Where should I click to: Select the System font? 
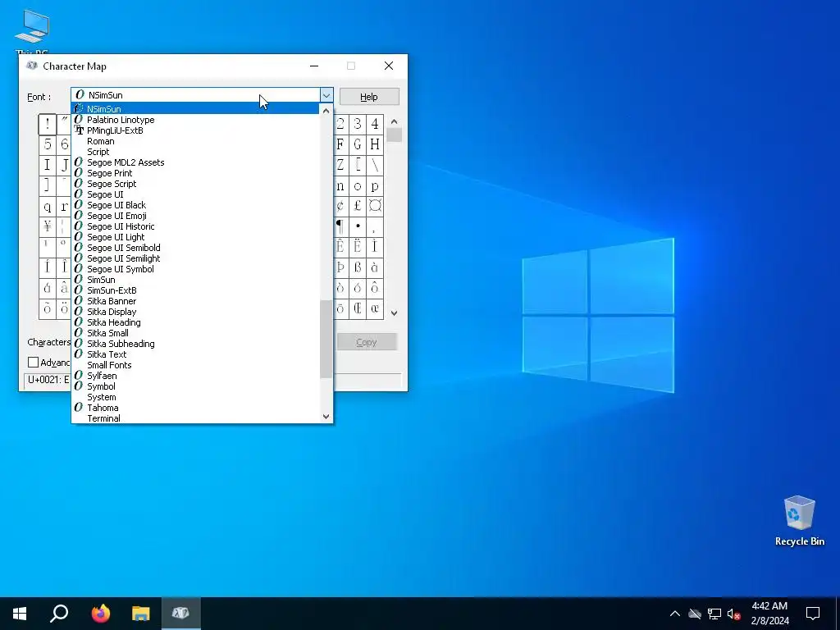(195, 397)
